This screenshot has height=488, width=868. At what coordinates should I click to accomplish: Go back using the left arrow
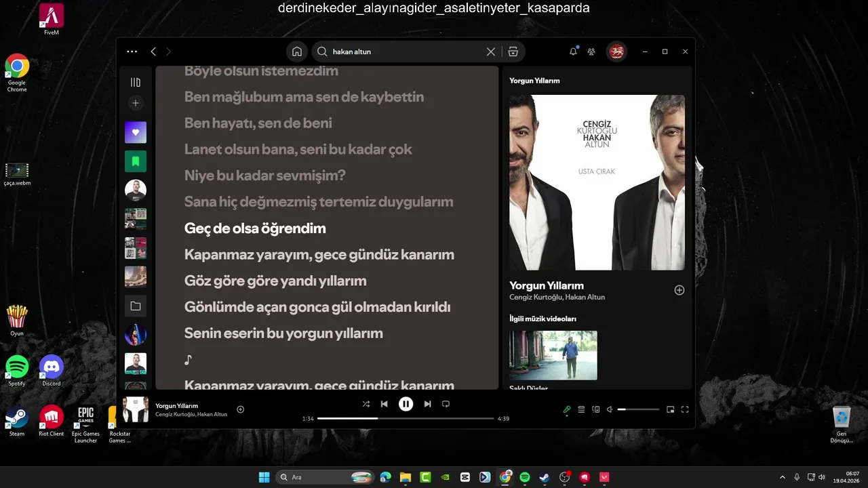tap(153, 52)
